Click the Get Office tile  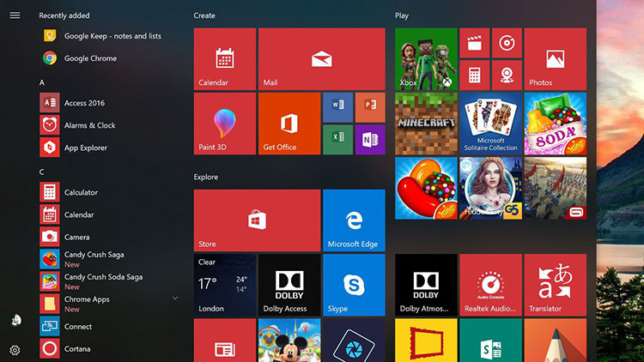click(289, 124)
